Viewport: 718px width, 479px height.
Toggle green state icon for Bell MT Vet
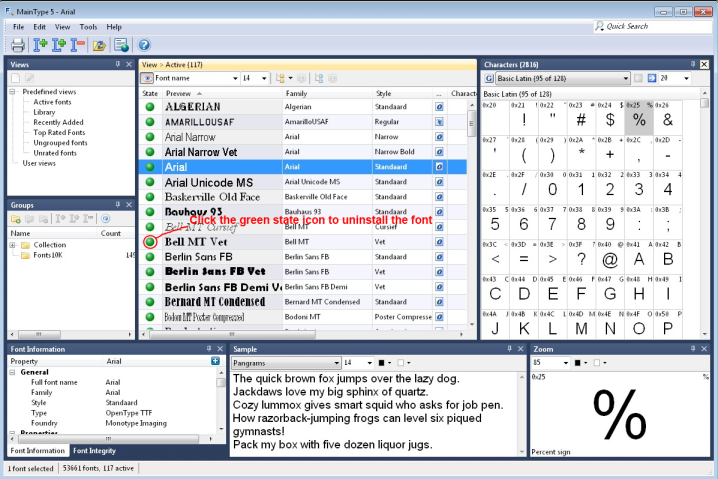[x=150, y=241]
